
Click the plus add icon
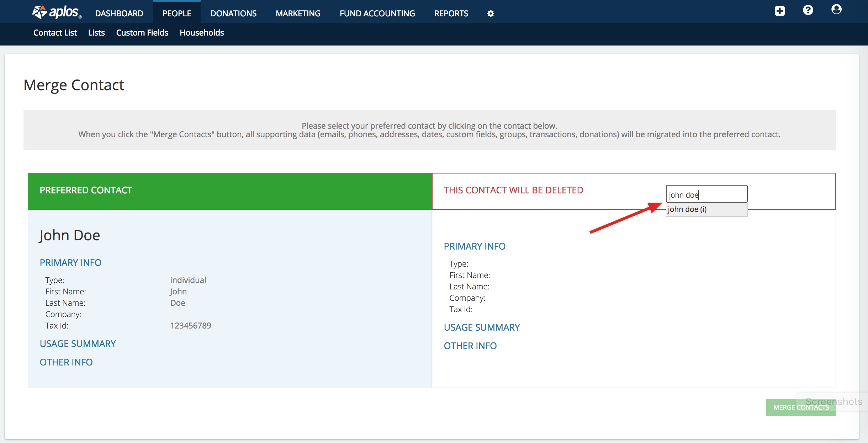pyautogui.click(x=779, y=11)
